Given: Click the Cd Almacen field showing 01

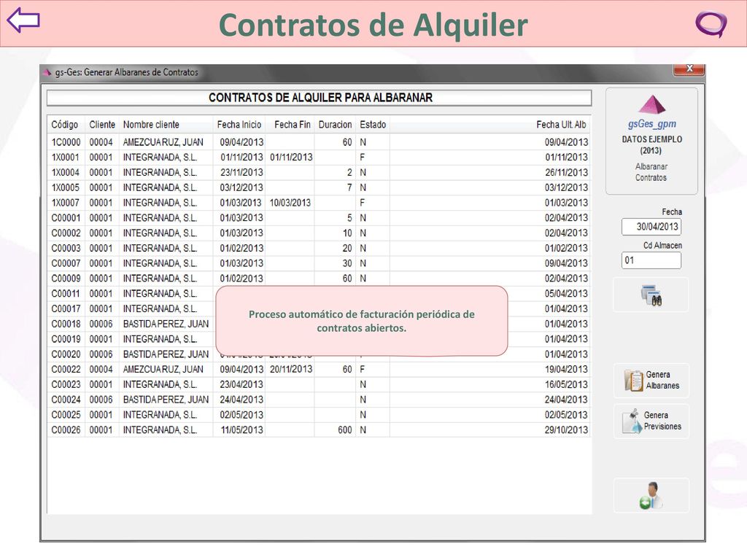Looking at the screenshot, I should (651, 260).
